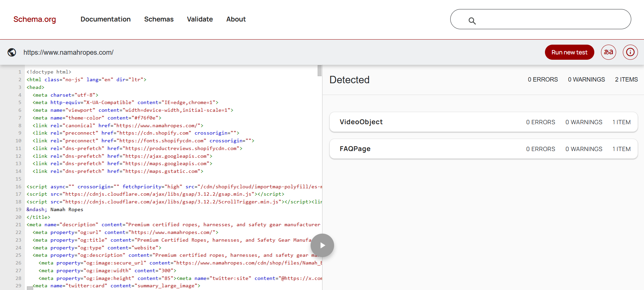Image resolution: width=644 pixels, height=290 pixels.
Task: Click the closing title tag line
Action: click(x=38, y=217)
